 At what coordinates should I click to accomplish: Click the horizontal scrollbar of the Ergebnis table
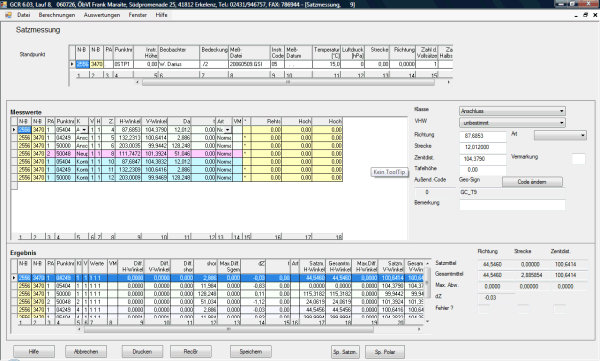click(228, 329)
